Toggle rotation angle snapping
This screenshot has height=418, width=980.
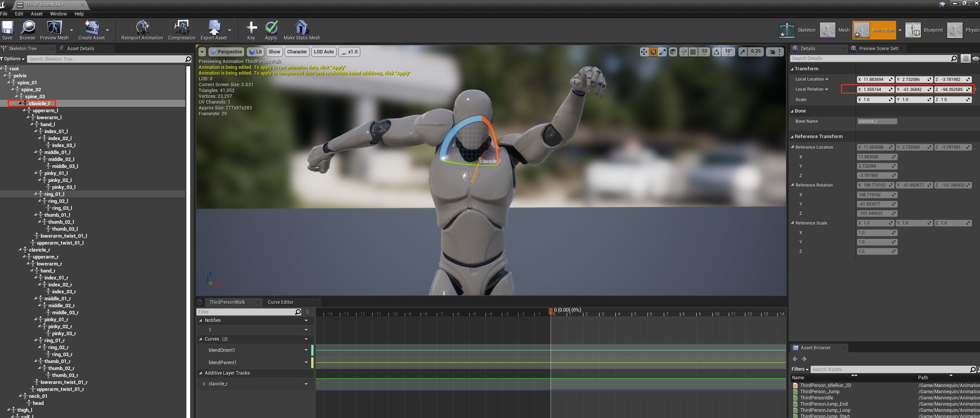tap(716, 52)
